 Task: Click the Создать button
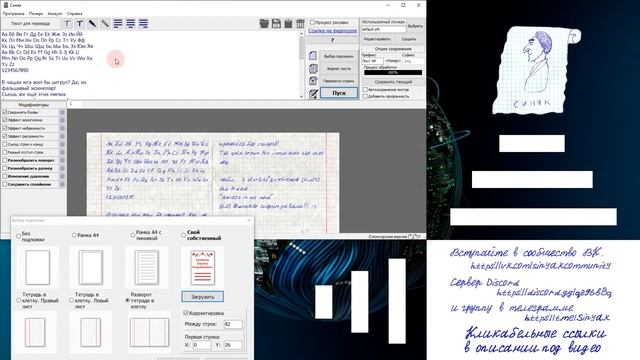pyautogui.click(x=409, y=39)
